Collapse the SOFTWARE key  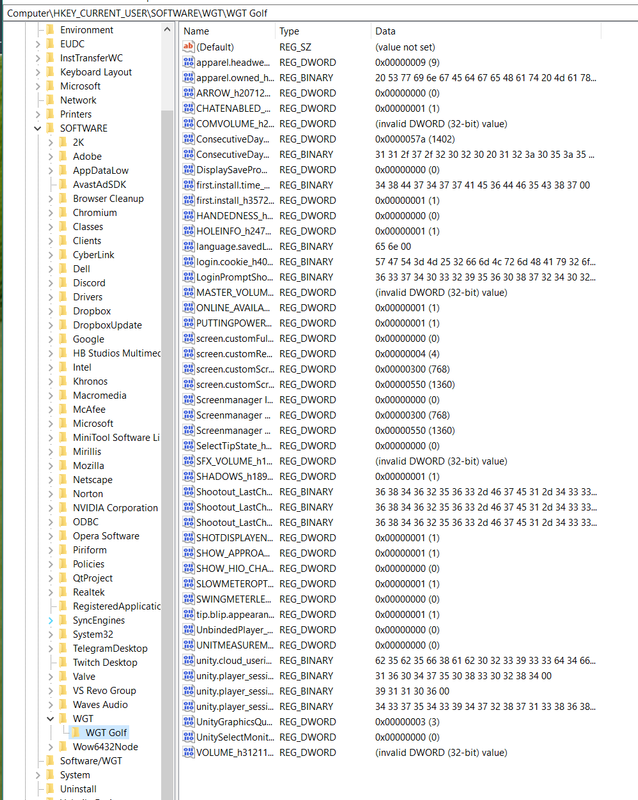point(37,128)
